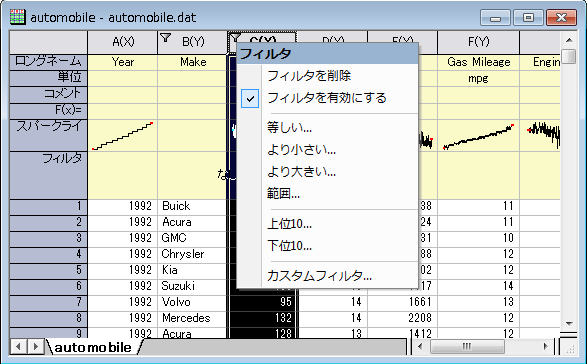The height and width of the screenshot is (364, 588).
Task: Choose "より小さい..." filter condition
Action: [x=301, y=150]
